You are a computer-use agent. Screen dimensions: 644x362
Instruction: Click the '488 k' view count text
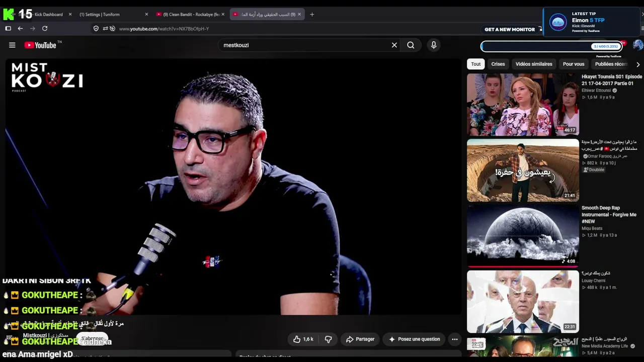592,288
